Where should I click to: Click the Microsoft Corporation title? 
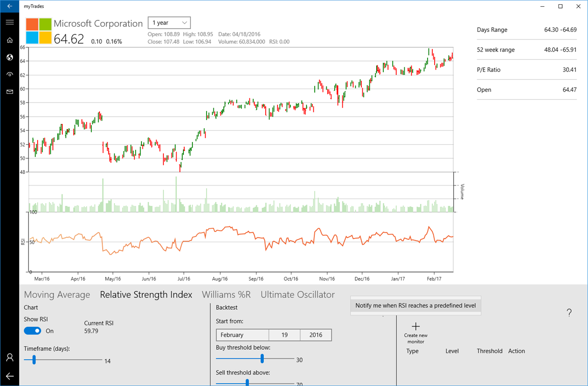(x=98, y=24)
